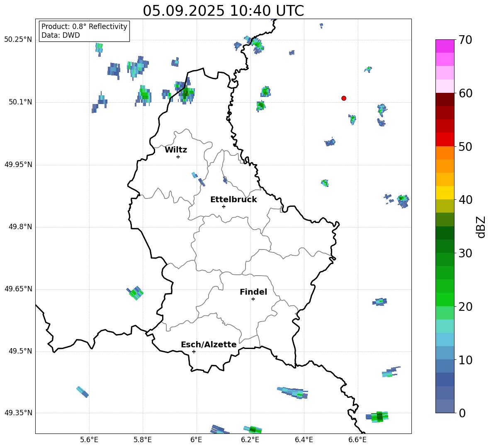The height and width of the screenshot is (448, 491).
Task: Select the Ettelbruck station cross marker
Action: click(224, 206)
